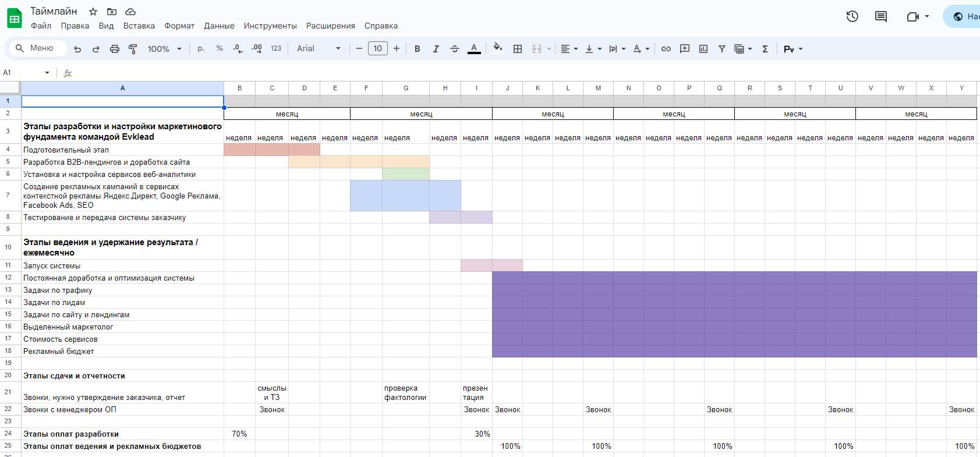
Task: Open the Формат menu
Action: click(179, 26)
